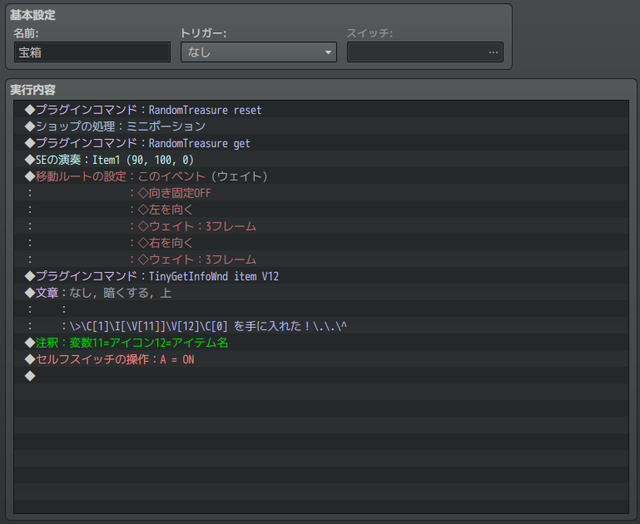The height and width of the screenshot is (524, 640).
Task: Click the スイッチ ellipsis selector field
Action: [x=425, y=52]
